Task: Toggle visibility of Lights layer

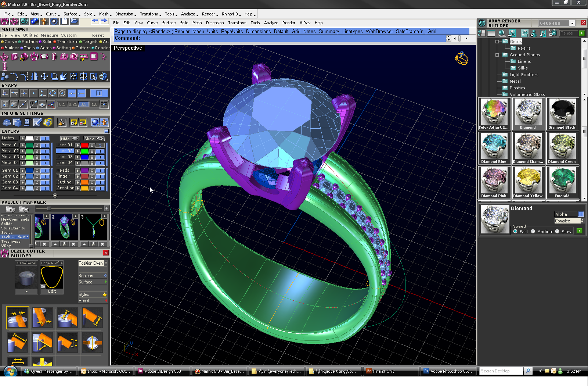Action: click(x=45, y=138)
